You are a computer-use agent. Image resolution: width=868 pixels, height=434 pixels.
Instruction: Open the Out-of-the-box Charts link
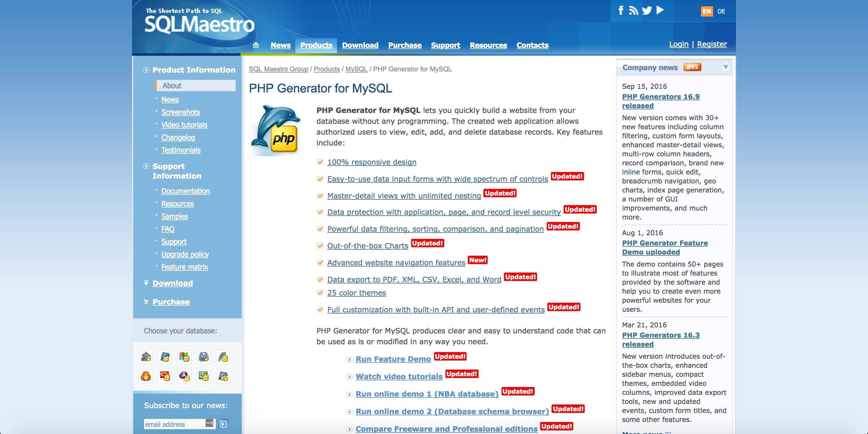(x=368, y=246)
